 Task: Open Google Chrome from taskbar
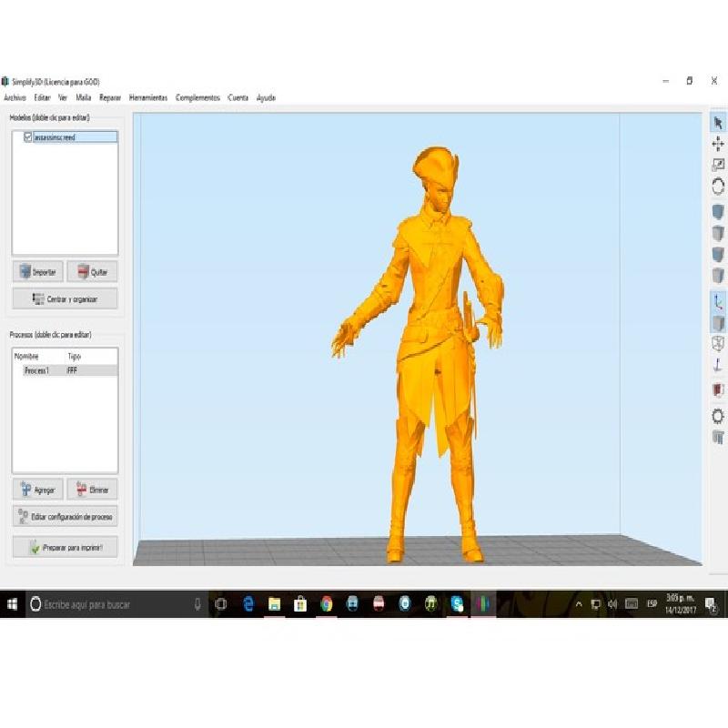point(327,604)
